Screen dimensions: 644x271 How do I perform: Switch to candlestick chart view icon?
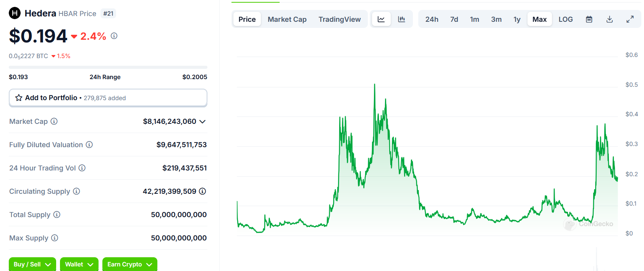tap(401, 19)
